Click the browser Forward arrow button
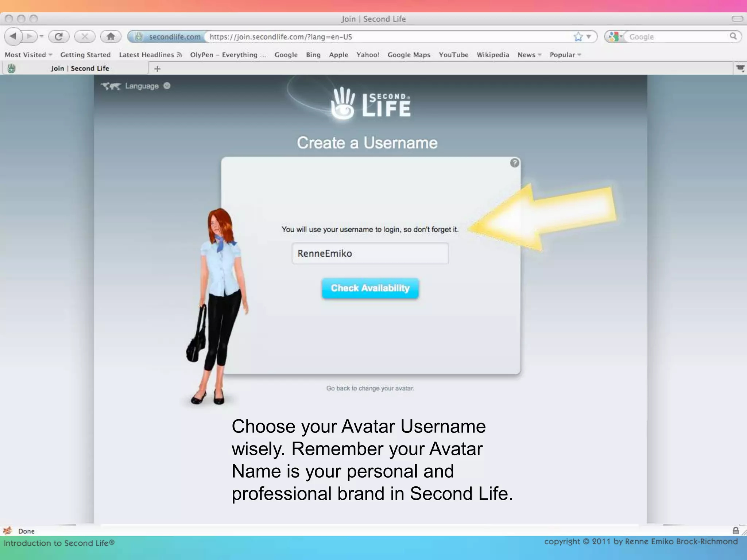747x560 pixels. pyautogui.click(x=30, y=36)
